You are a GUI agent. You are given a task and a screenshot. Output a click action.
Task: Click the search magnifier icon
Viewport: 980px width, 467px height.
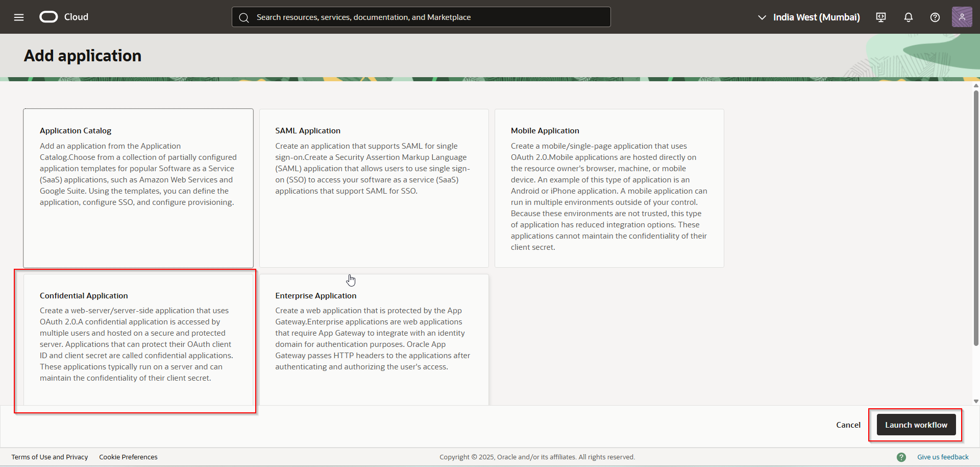pos(244,17)
